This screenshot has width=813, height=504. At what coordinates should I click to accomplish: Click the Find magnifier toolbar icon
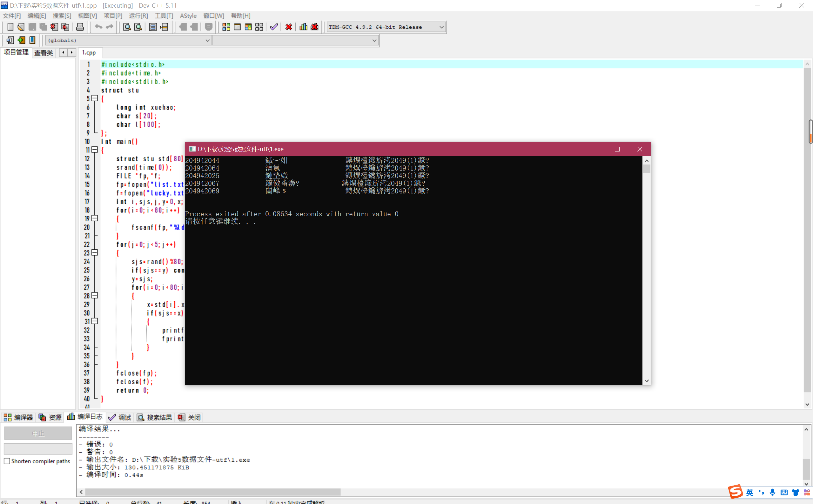click(127, 27)
